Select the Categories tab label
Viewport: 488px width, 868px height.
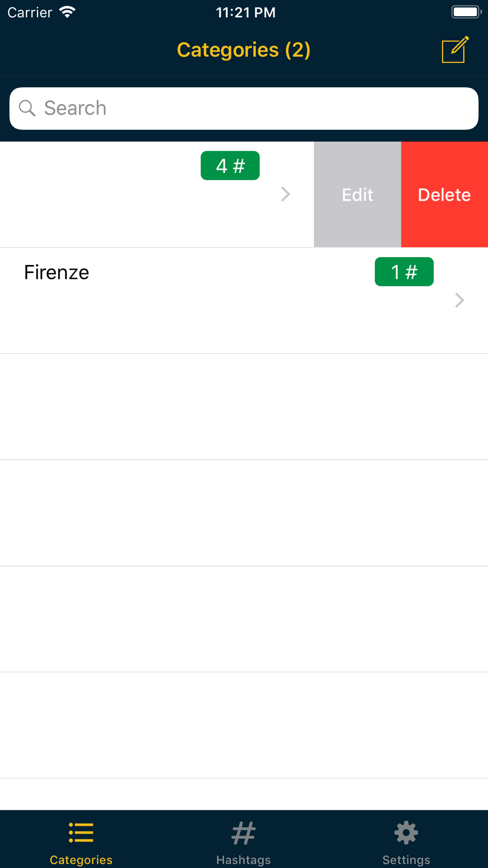[x=81, y=860]
